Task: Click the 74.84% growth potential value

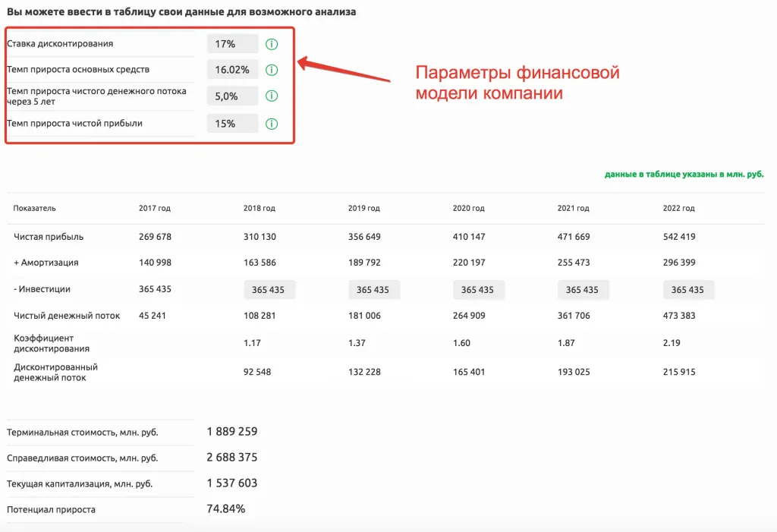Action: click(225, 509)
